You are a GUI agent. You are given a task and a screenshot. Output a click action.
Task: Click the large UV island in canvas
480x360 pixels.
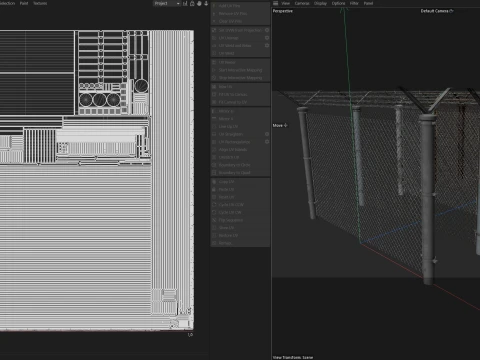pos(76,247)
